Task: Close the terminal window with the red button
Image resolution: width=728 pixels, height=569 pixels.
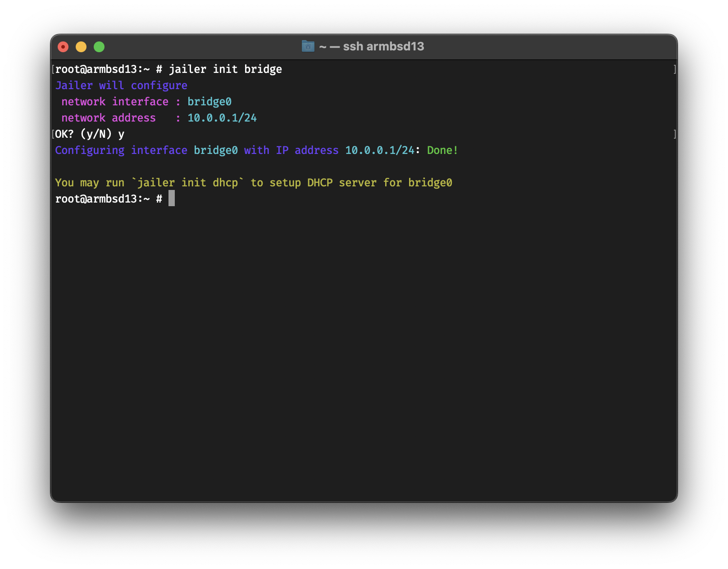Action: [x=63, y=47]
